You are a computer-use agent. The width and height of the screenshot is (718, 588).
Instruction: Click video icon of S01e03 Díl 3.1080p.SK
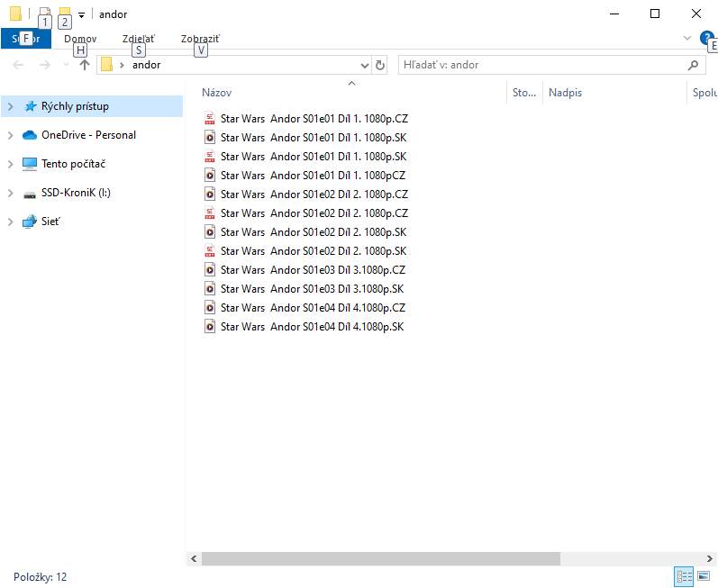[210, 289]
